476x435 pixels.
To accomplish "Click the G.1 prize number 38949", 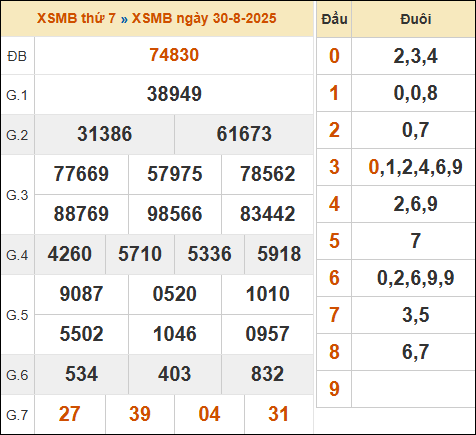I will pyautogui.click(x=174, y=94).
